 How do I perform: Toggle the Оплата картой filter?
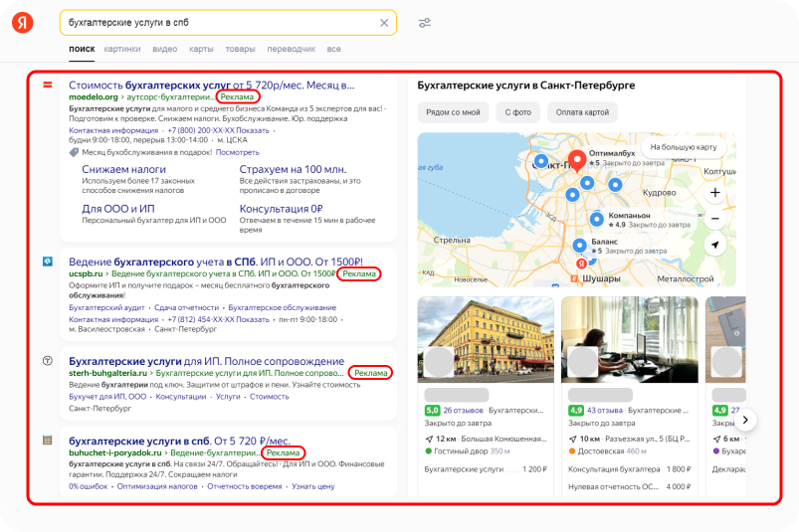point(582,112)
